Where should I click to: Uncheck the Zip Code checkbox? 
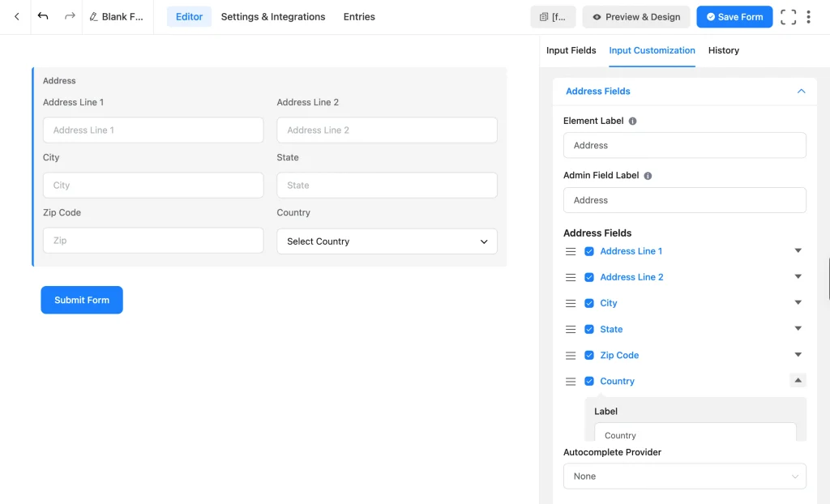tap(589, 355)
